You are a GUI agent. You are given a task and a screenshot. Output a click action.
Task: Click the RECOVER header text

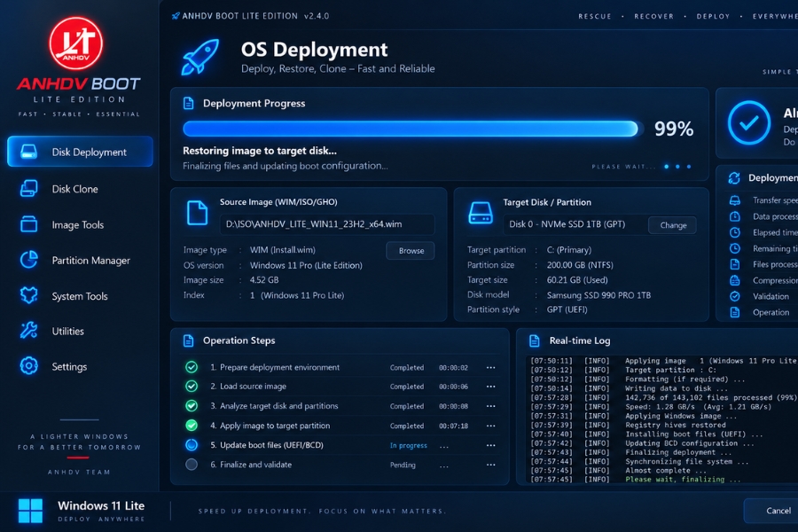point(653,16)
